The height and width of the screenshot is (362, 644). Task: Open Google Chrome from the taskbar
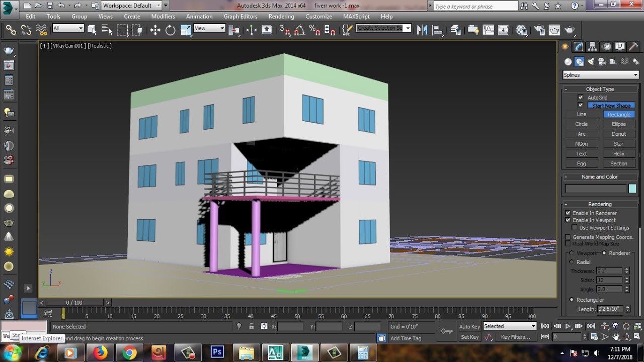(129, 352)
